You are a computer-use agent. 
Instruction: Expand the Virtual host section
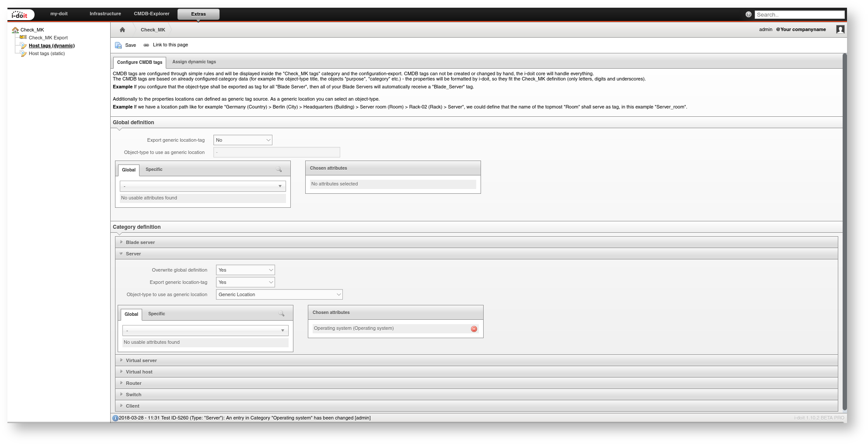point(477,372)
